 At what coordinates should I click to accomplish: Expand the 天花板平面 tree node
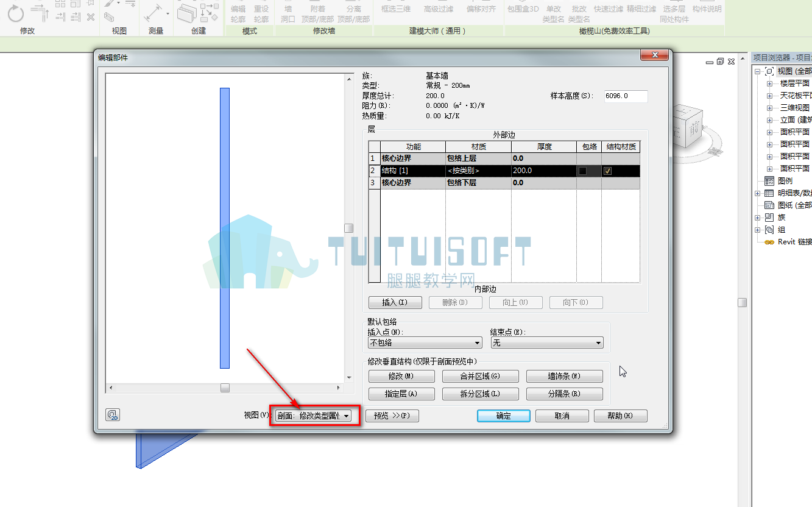pyautogui.click(x=769, y=96)
